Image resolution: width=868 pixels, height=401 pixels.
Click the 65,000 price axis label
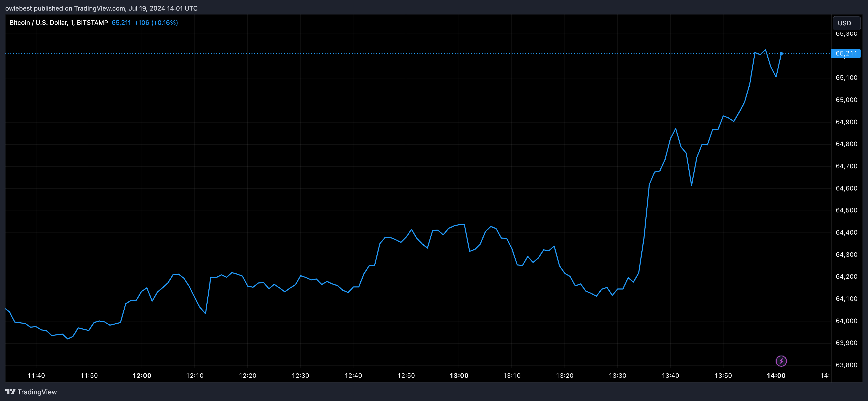pyautogui.click(x=846, y=100)
